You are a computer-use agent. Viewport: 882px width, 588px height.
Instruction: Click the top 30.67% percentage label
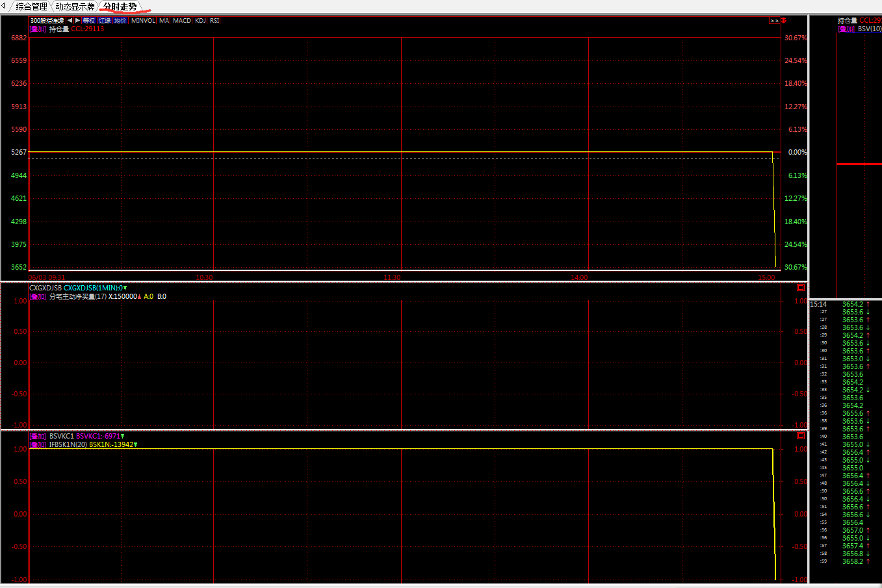(796, 38)
